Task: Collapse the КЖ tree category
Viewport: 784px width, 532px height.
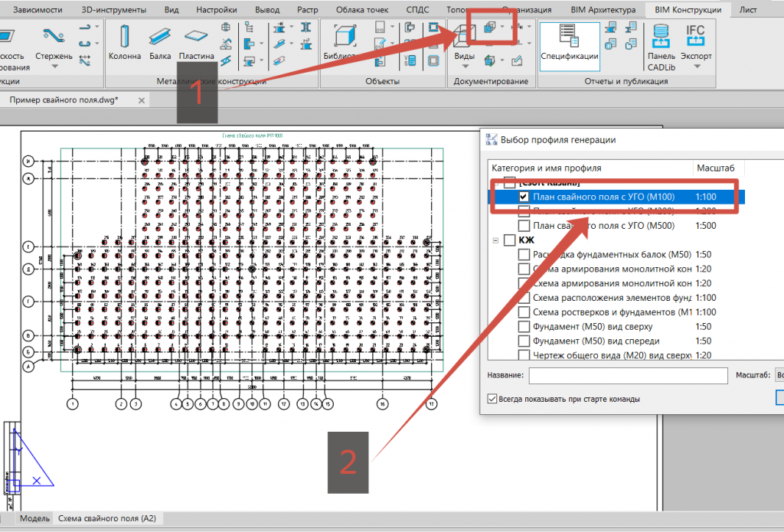Action: [x=495, y=240]
